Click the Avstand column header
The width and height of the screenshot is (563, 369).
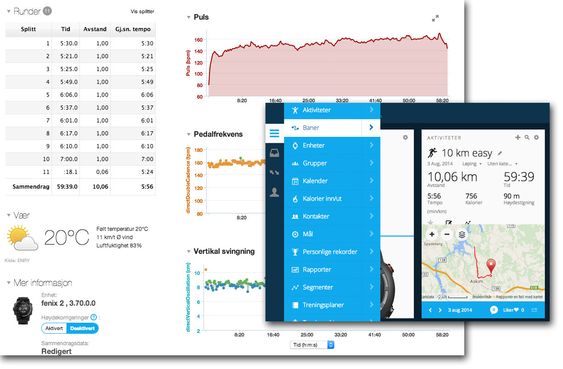tap(95, 29)
